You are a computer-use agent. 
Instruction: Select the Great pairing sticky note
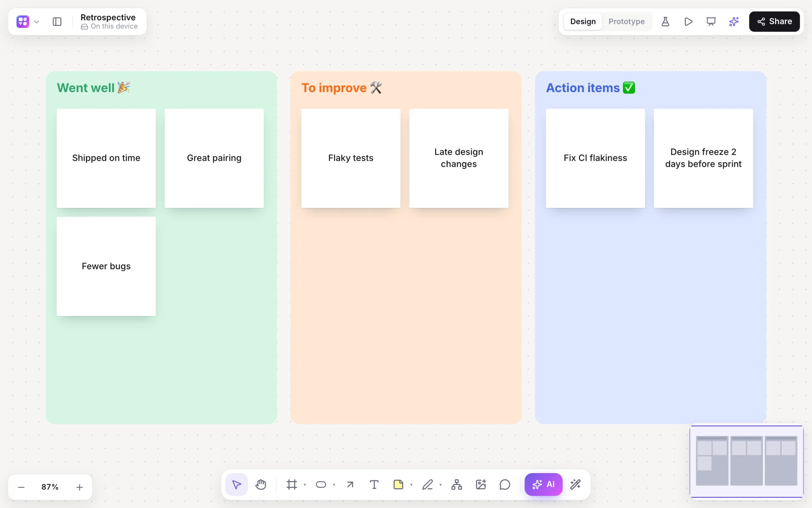[214, 158]
